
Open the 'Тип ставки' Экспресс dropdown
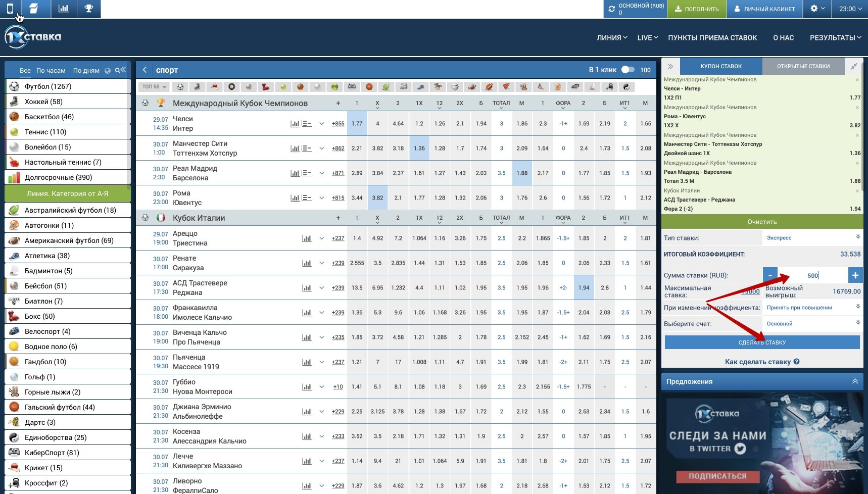[x=811, y=237]
